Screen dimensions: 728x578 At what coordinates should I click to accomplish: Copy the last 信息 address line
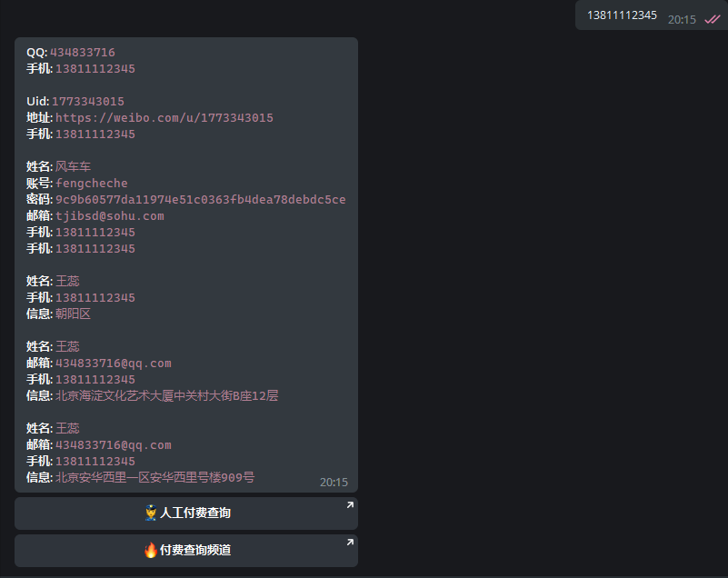(x=155, y=478)
